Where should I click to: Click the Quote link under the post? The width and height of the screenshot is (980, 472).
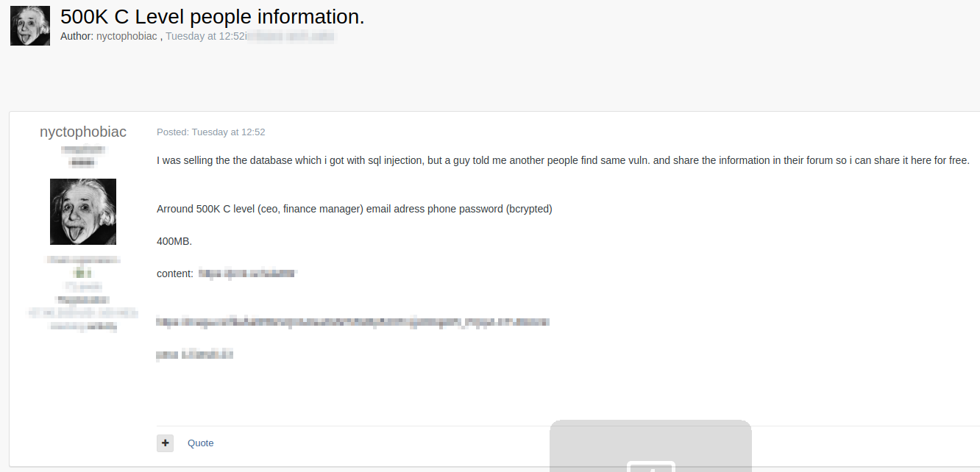point(200,443)
